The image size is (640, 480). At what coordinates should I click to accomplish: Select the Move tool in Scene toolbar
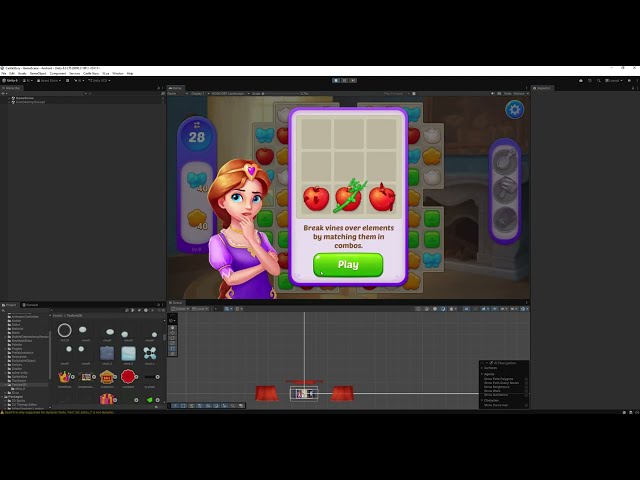pos(172,333)
